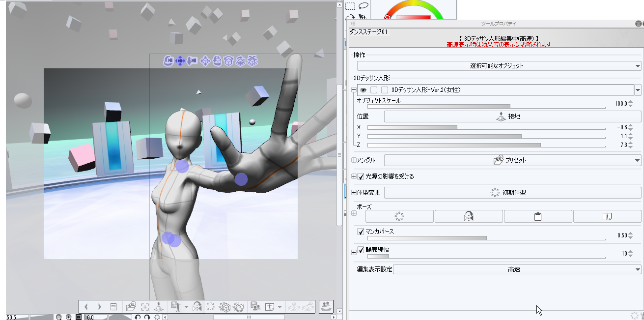This screenshot has height=320, width=644.
Task: Zoom out the canvas with minus magnifier
Action: click(x=59, y=317)
